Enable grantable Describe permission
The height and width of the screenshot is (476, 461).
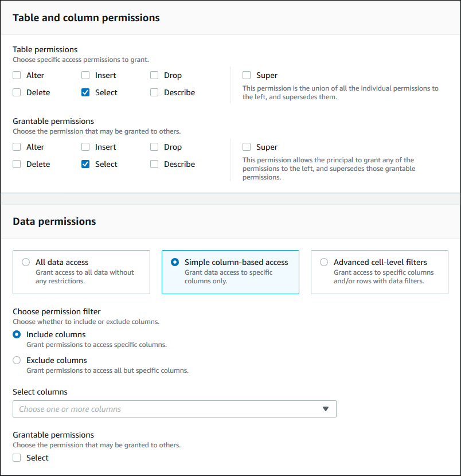point(154,164)
